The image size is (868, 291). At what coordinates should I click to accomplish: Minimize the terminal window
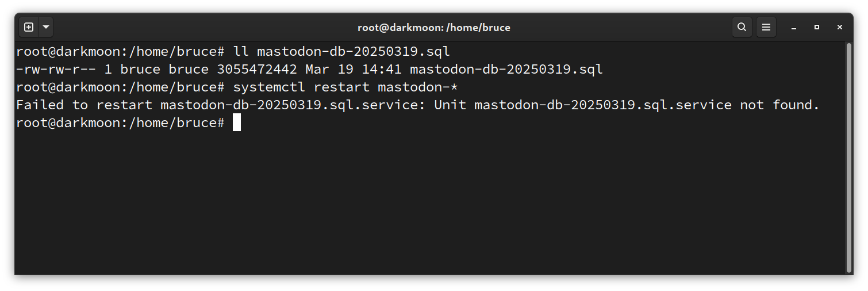click(794, 27)
